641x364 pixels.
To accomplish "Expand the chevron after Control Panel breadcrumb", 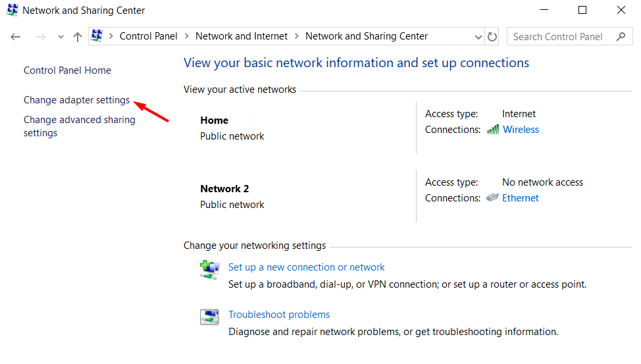I will point(186,36).
